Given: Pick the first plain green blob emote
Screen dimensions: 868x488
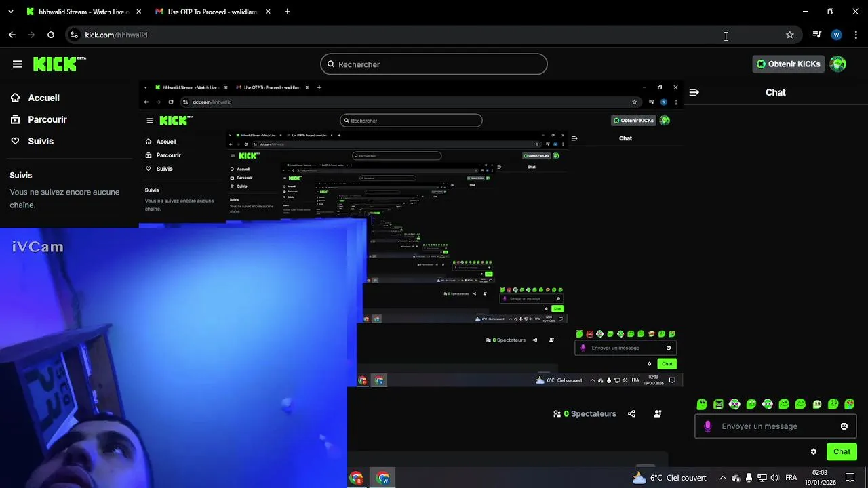Looking at the screenshot, I should coord(702,404).
